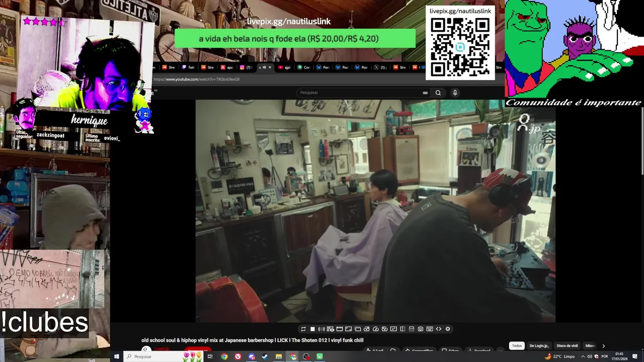The width and height of the screenshot is (644, 362).
Task: Switch to the 'ajpl' YouTube browser tab
Action: [x=285, y=67]
